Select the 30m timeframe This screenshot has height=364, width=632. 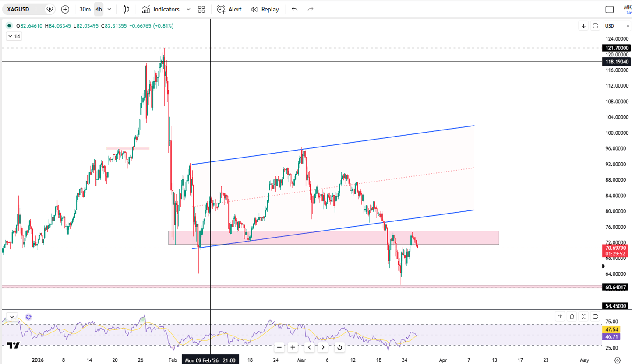(85, 9)
